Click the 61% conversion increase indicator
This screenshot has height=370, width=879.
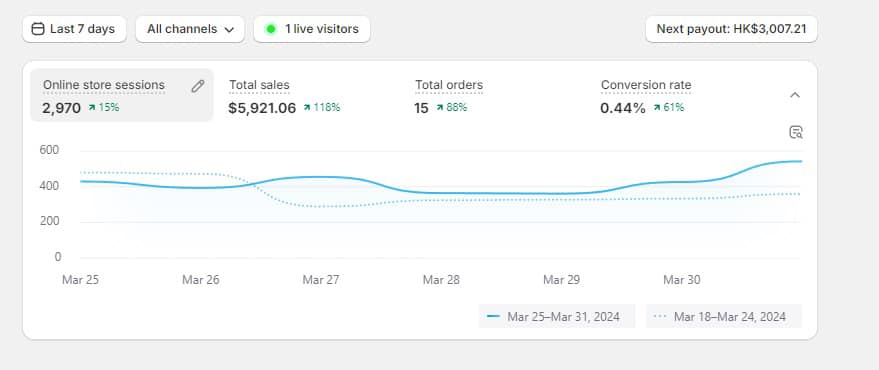tap(668, 108)
